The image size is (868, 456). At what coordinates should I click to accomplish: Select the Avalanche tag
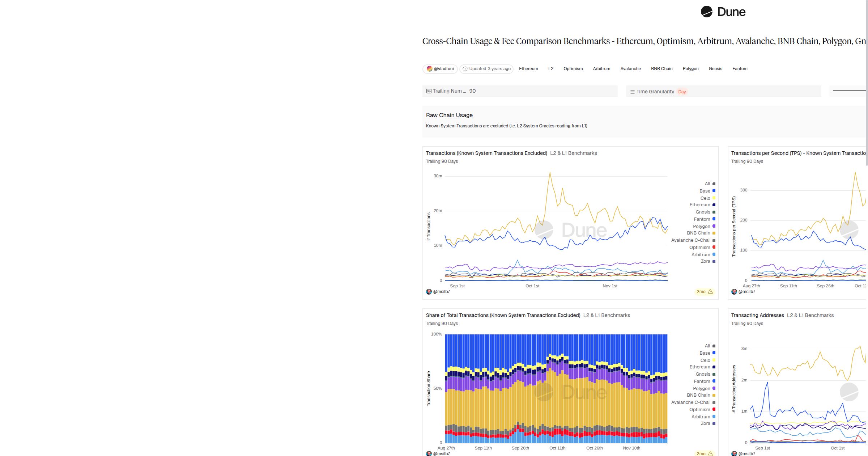[x=630, y=69]
